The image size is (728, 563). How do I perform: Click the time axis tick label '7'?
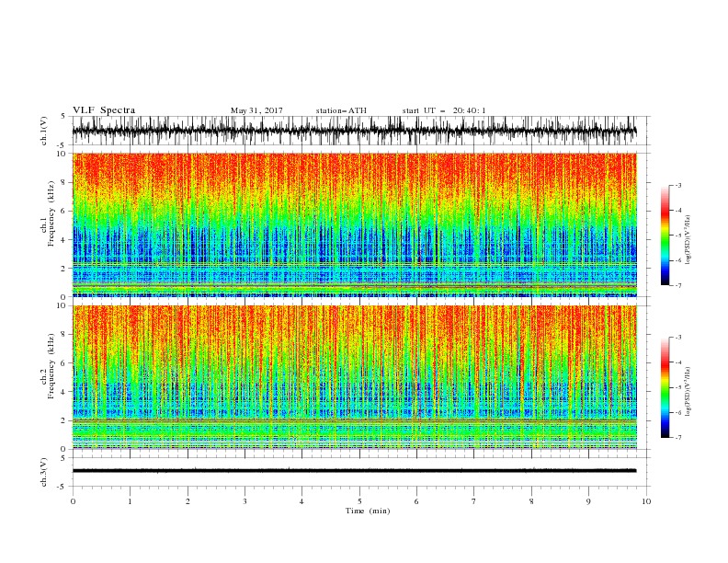474,501
